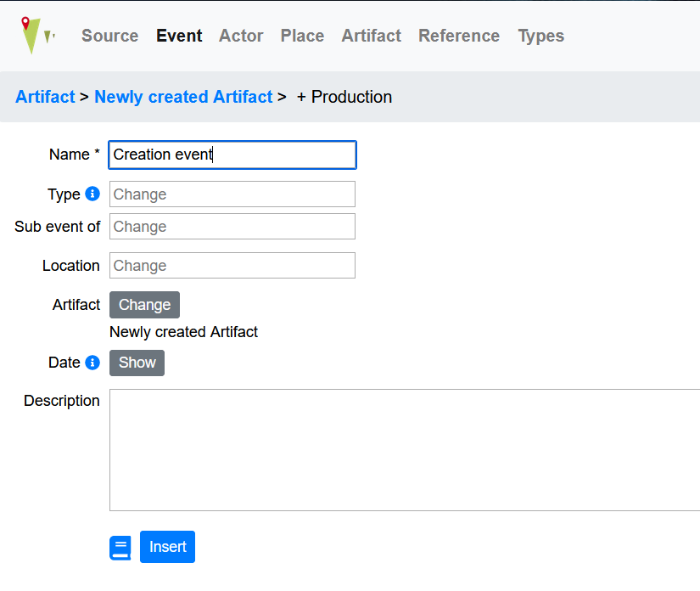The image size is (700, 591).
Task: Click the info icon beside Type
Action: coord(92,194)
